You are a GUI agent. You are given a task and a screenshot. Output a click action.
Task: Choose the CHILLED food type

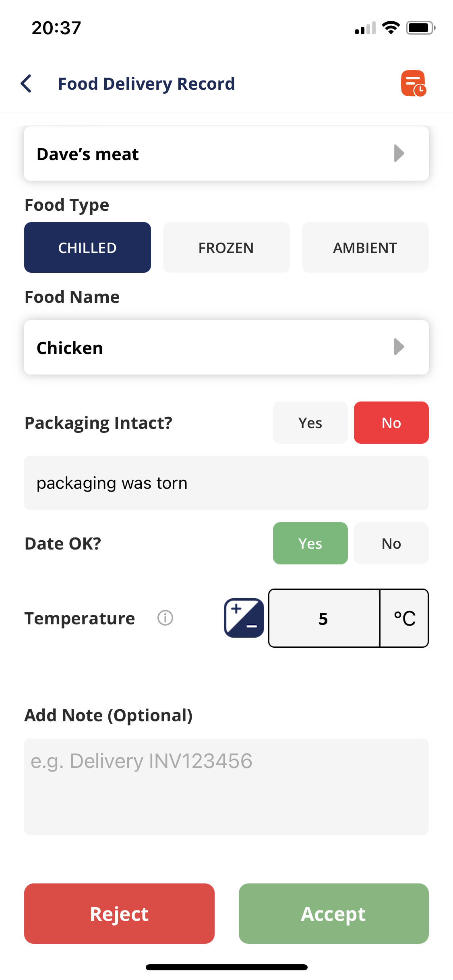(87, 248)
